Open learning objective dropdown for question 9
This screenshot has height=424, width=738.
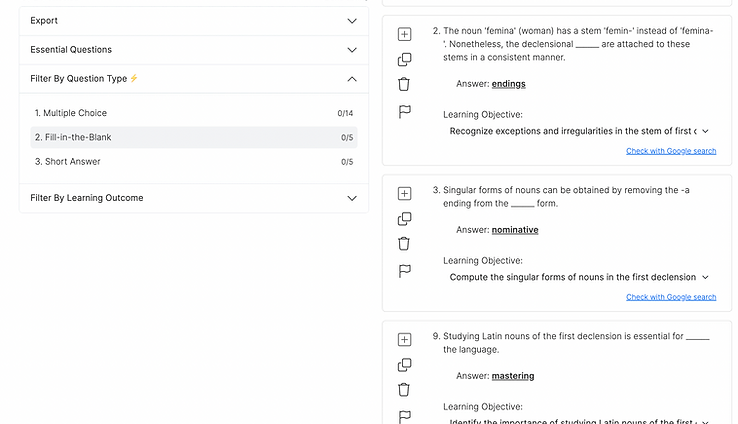click(x=579, y=421)
